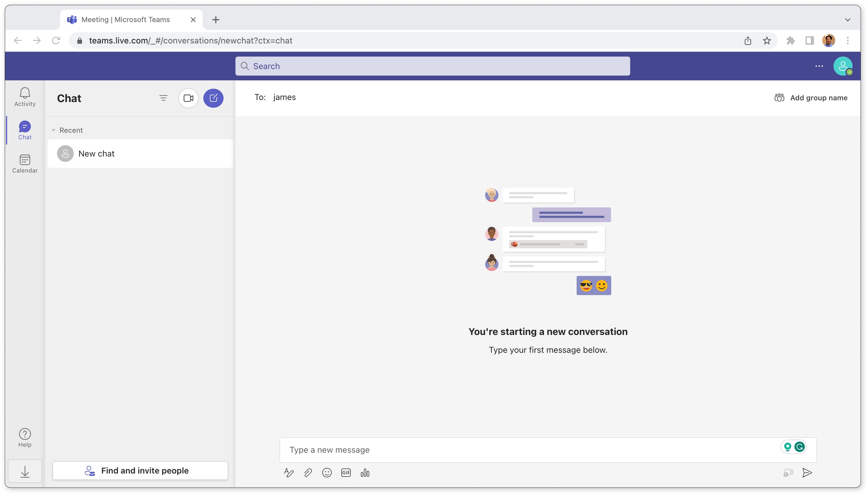Click the Teams Search box

(x=432, y=66)
